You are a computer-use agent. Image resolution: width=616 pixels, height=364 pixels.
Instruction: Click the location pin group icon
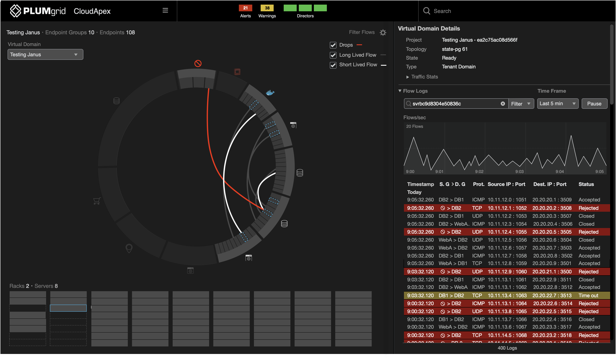tap(129, 248)
